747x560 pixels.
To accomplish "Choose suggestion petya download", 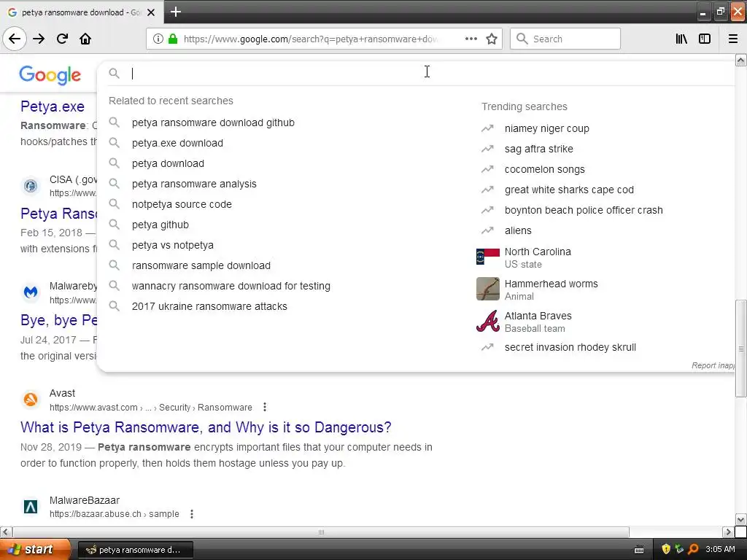I will point(168,163).
